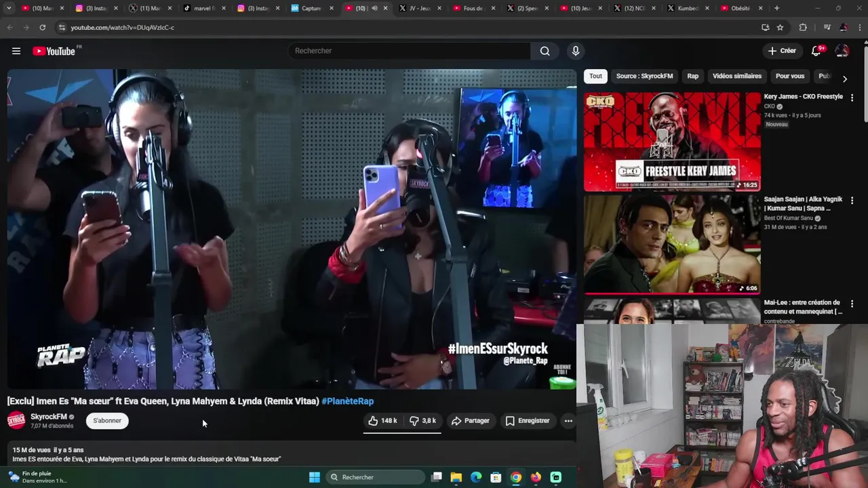Open File Explorer from the taskbar

(456, 477)
